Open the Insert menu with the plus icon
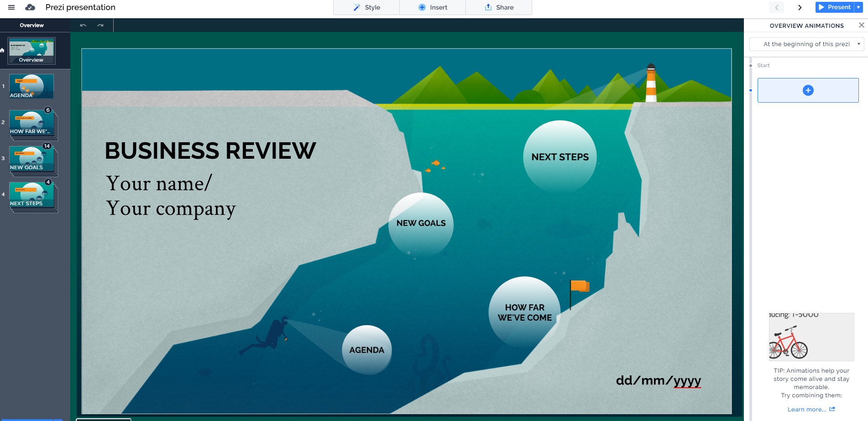The image size is (868, 421). coord(432,7)
